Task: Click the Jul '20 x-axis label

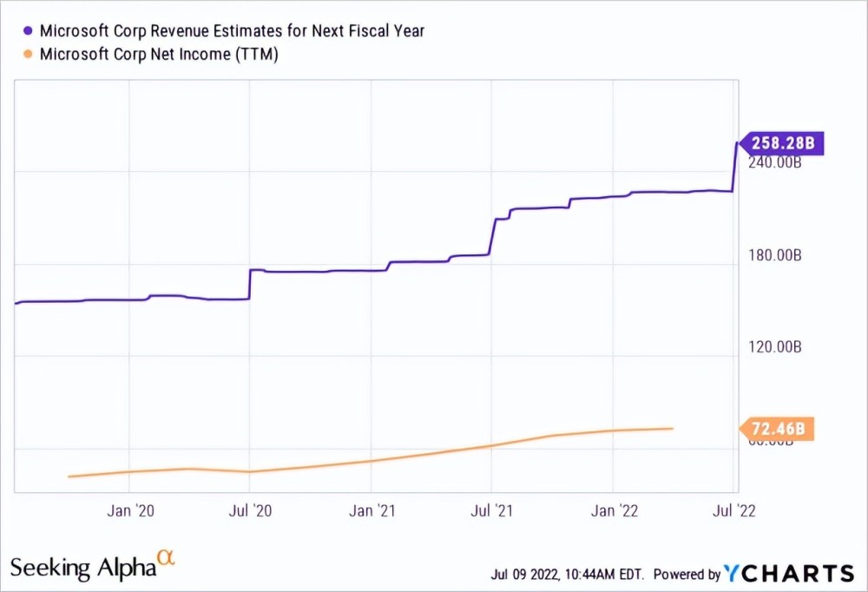Action: click(250, 510)
